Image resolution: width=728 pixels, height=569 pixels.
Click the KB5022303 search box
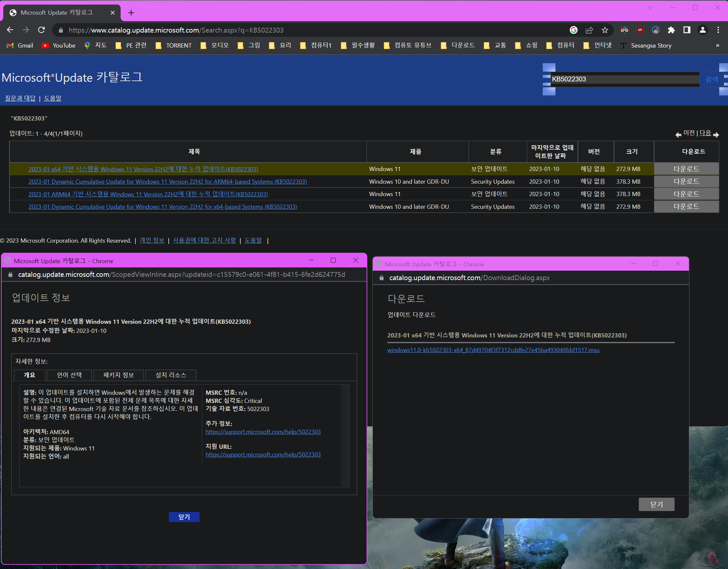pos(625,79)
